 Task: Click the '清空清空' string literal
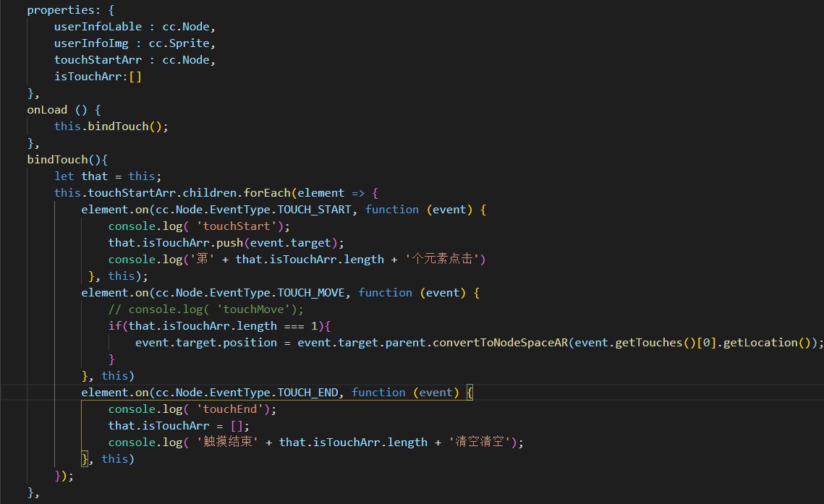482,443
